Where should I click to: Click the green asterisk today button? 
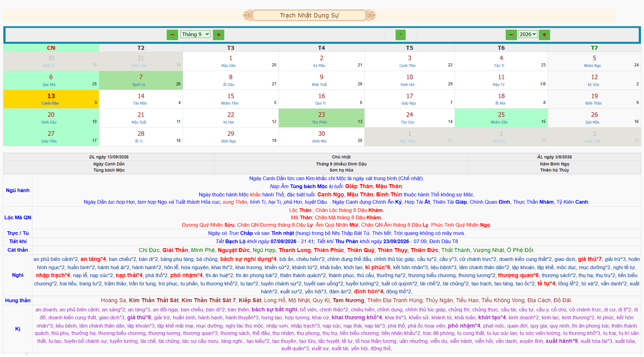(x=400, y=35)
